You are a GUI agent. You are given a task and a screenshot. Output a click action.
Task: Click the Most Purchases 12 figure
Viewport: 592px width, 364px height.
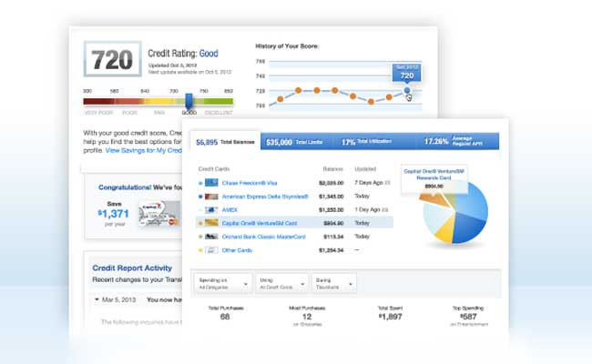[307, 316]
